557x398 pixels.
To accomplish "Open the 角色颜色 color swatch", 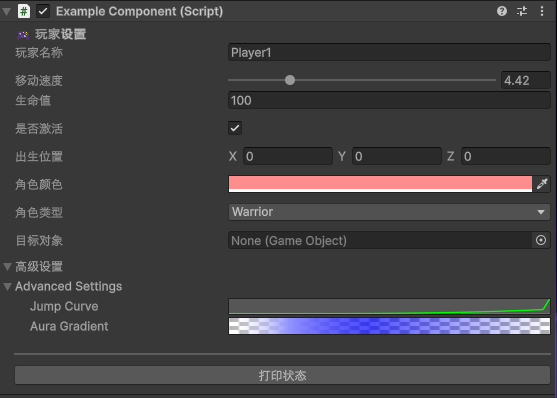I will point(380,184).
